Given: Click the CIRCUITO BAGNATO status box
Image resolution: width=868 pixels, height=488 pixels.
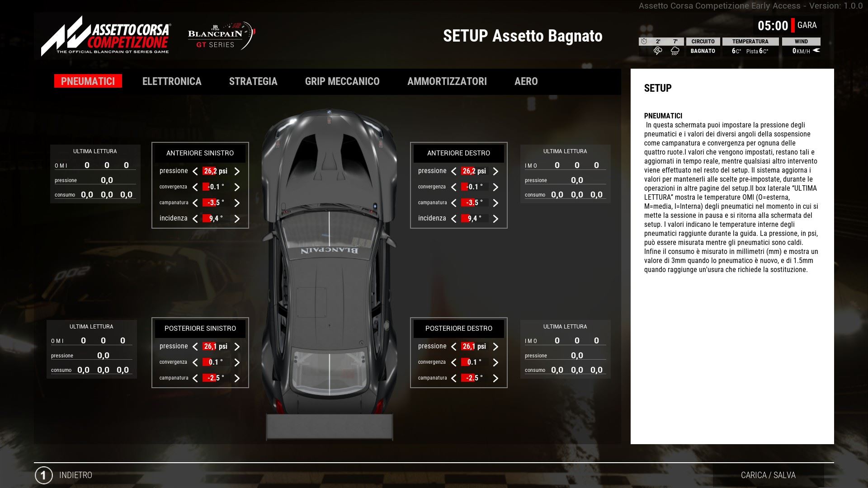Looking at the screenshot, I should tap(703, 47).
